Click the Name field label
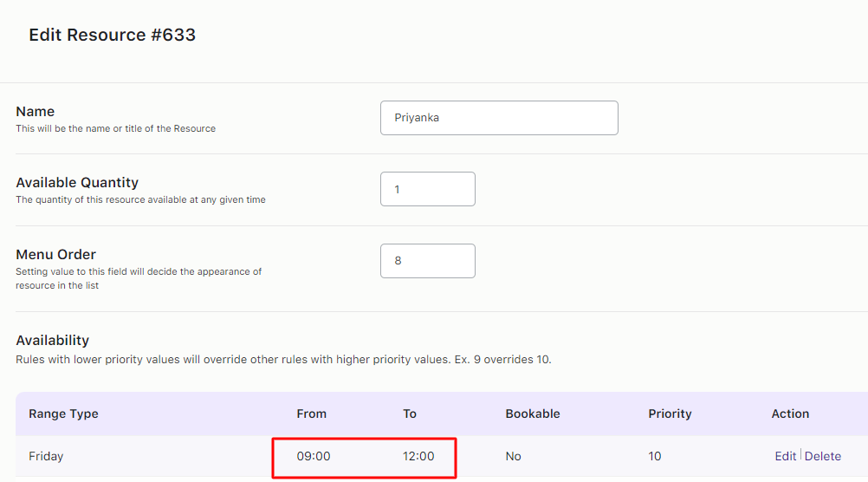868x482 pixels. point(35,111)
